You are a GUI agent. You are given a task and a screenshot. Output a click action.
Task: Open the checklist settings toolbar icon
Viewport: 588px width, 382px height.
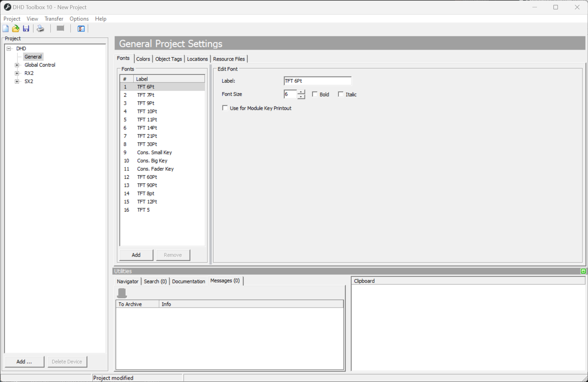tap(80, 28)
